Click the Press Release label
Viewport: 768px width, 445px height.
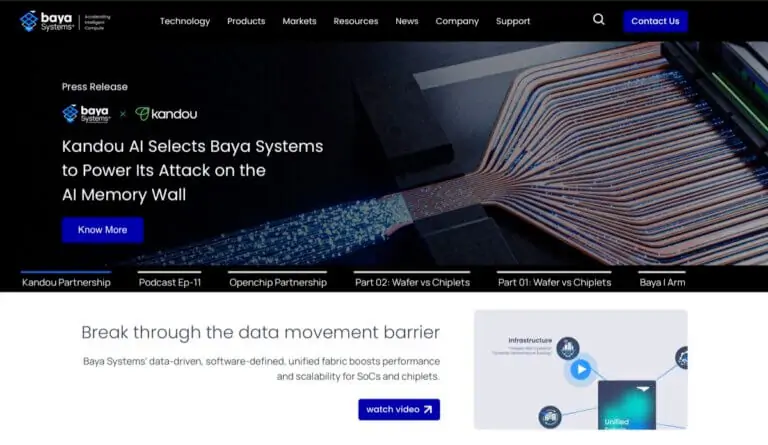[x=95, y=87]
